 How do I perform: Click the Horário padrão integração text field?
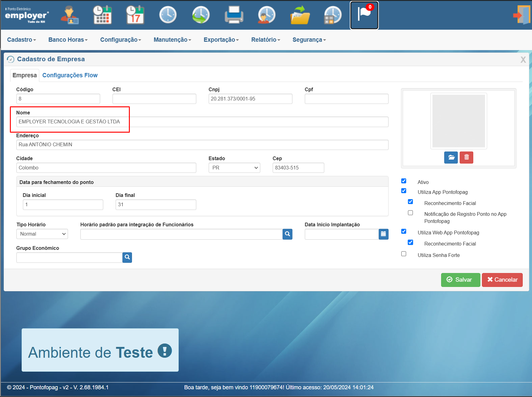pyautogui.click(x=181, y=234)
